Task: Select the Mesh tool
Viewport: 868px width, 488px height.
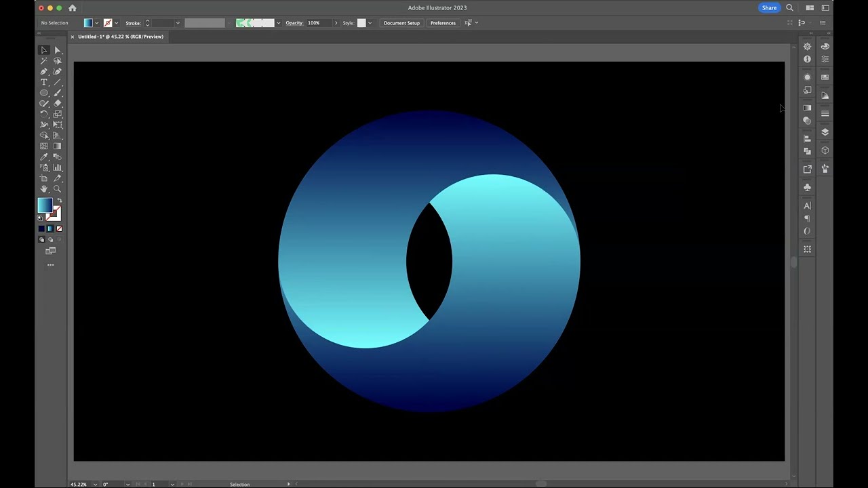Action: pyautogui.click(x=44, y=146)
